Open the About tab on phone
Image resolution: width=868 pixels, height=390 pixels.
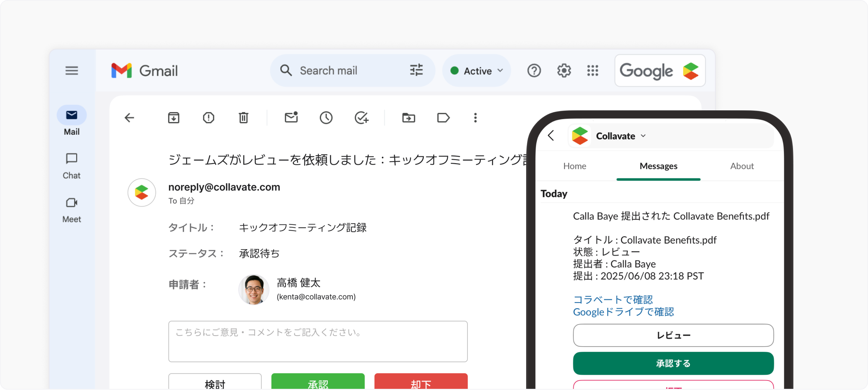pyautogui.click(x=742, y=166)
